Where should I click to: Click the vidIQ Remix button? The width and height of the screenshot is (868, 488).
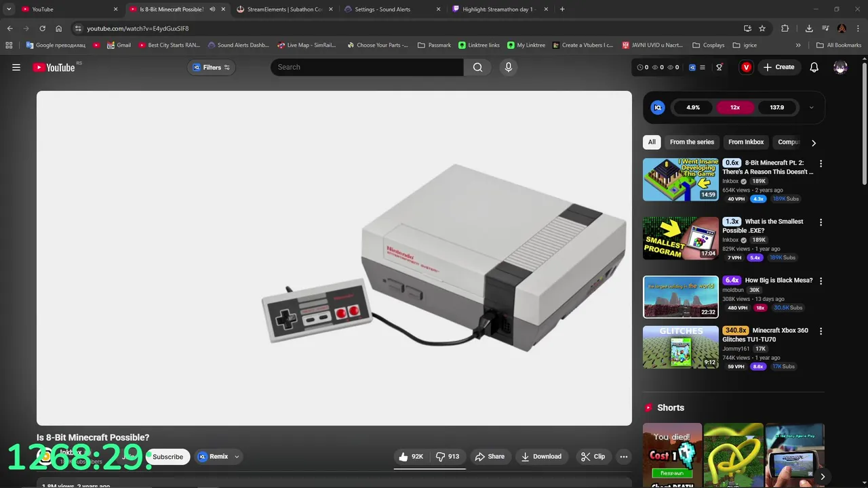point(213,457)
